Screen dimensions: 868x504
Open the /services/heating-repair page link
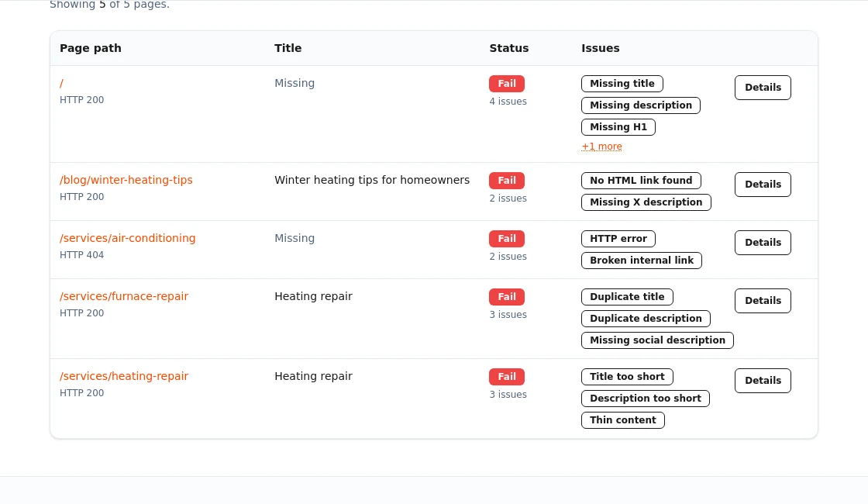(x=124, y=376)
